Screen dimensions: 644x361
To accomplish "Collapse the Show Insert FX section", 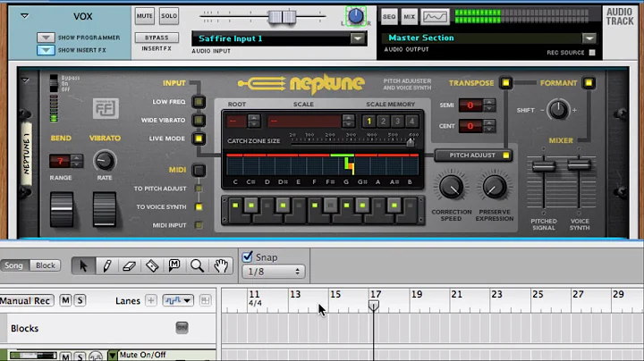I will pyautogui.click(x=46, y=50).
